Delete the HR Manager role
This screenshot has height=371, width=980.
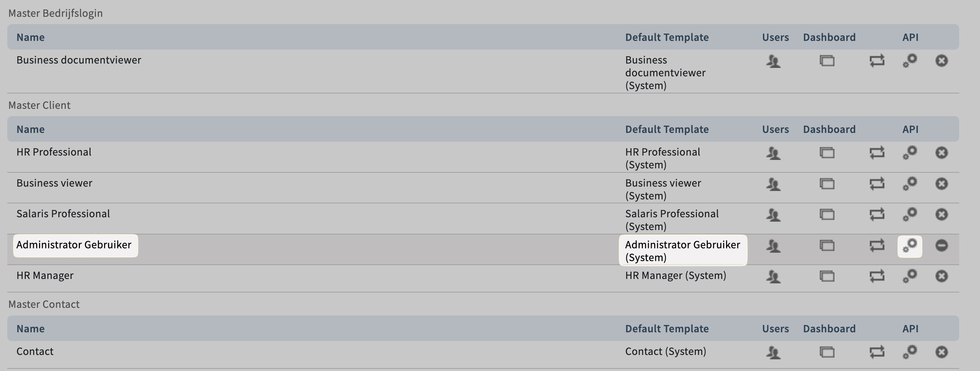[941, 276]
